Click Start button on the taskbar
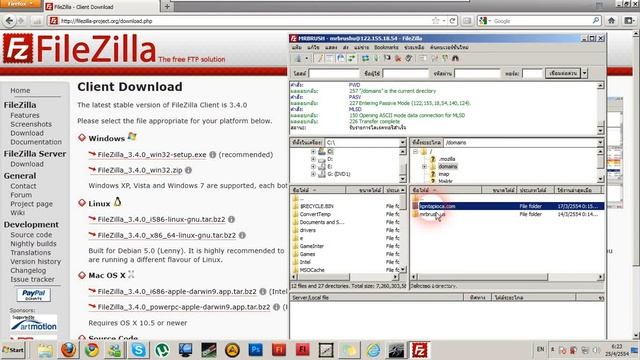This screenshot has width=640, height=360. pyautogui.click(x=13, y=350)
